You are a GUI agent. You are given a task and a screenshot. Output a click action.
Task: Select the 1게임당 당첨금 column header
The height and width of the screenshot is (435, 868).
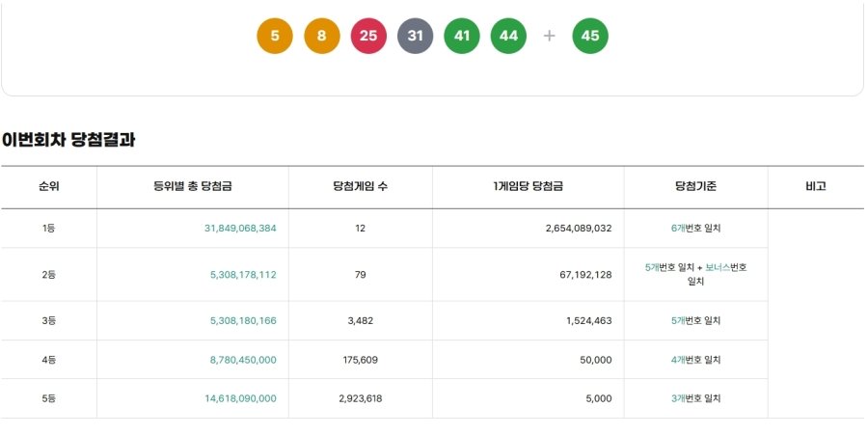(528, 187)
